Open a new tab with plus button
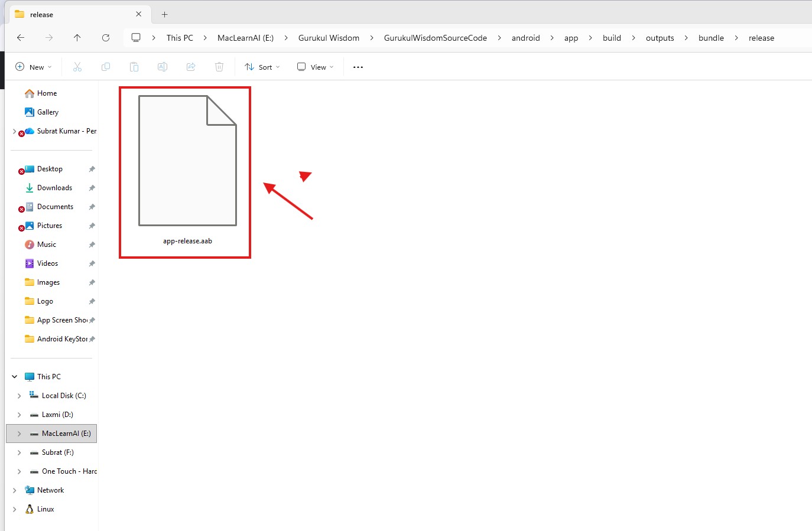This screenshot has height=531, width=812. (x=165, y=15)
